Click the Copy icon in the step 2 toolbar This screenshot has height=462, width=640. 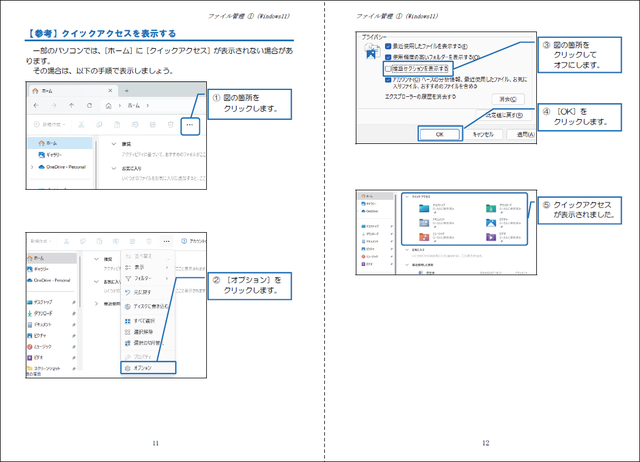point(83,241)
